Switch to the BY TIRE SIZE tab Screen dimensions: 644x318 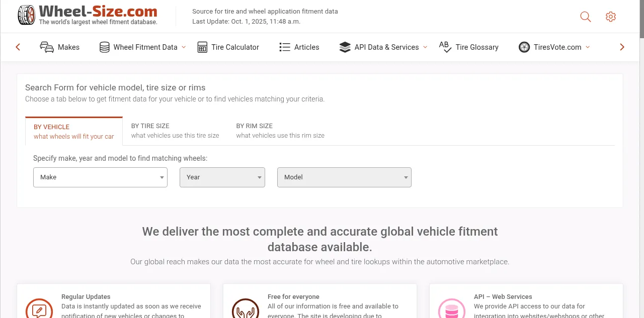[175, 131]
